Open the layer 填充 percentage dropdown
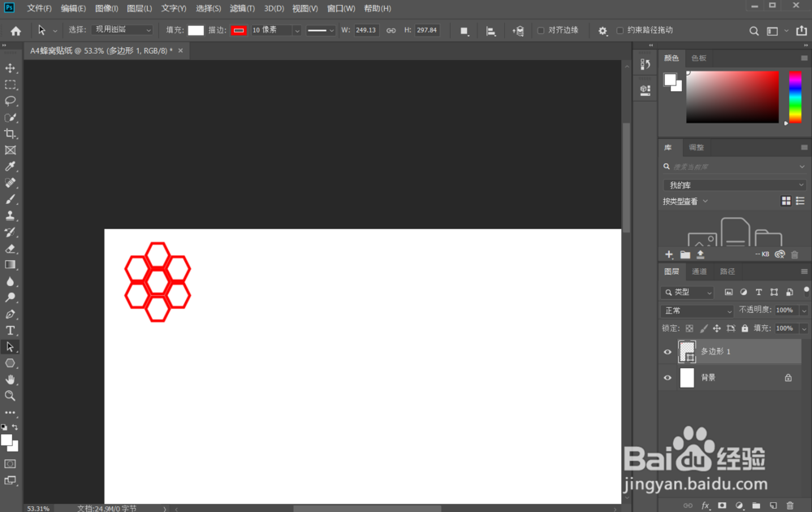This screenshot has width=812, height=512. tap(804, 328)
